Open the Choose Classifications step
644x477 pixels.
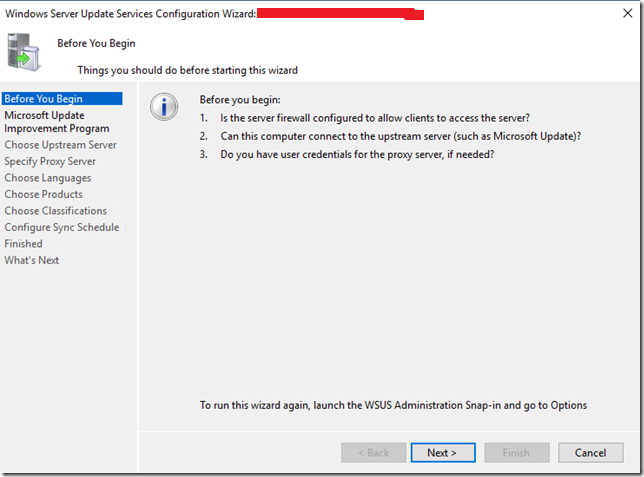click(x=55, y=211)
